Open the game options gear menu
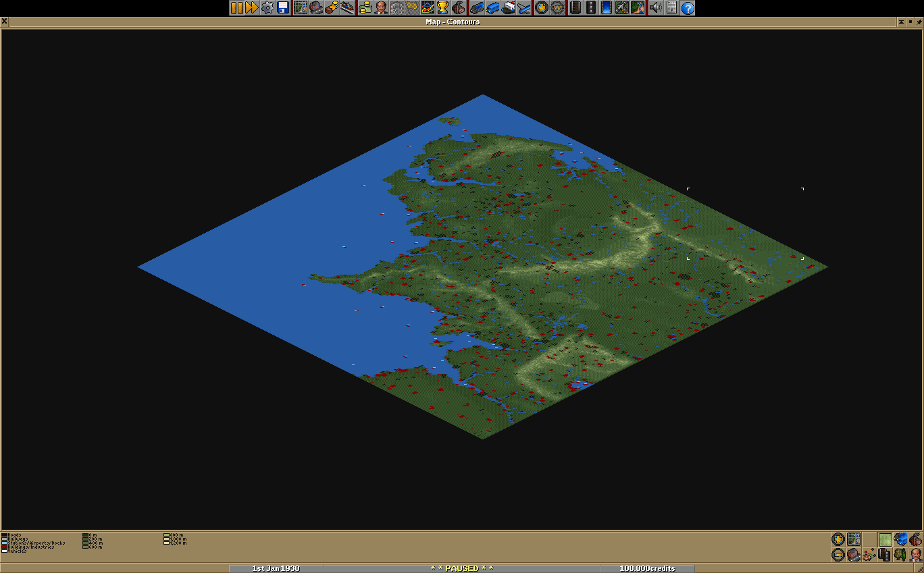The image size is (924, 573). pyautogui.click(x=267, y=8)
